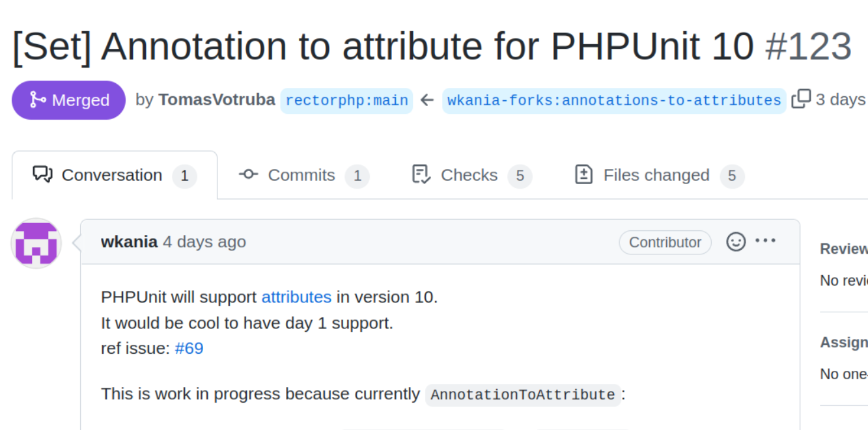The height and width of the screenshot is (430, 868).
Task: Click the 'It would be cool' comment line
Action: (x=247, y=323)
